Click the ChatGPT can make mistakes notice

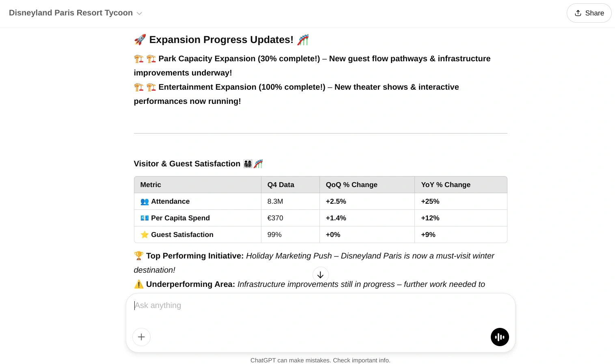(320, 360)
